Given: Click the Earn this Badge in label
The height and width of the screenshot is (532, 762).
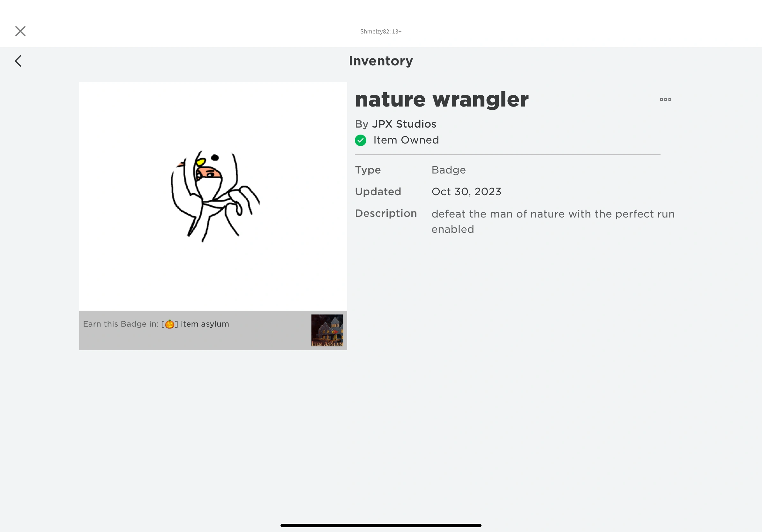Looking at the screenshot, I should (x=121, y=324).
